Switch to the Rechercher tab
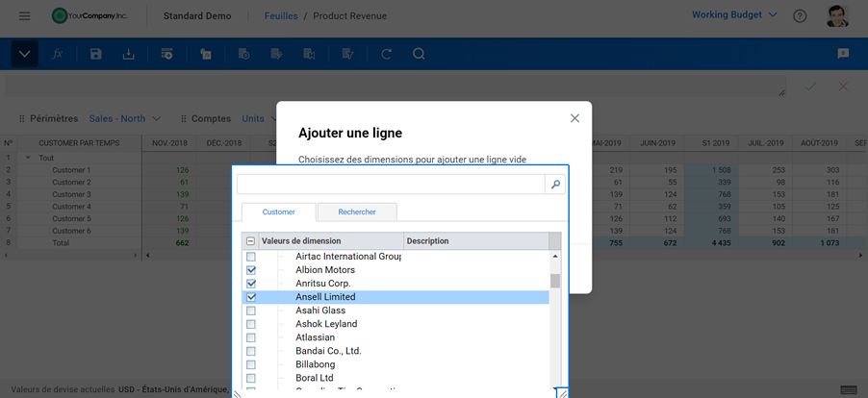This screenshot has width=868, height=398. pos(357,212)
